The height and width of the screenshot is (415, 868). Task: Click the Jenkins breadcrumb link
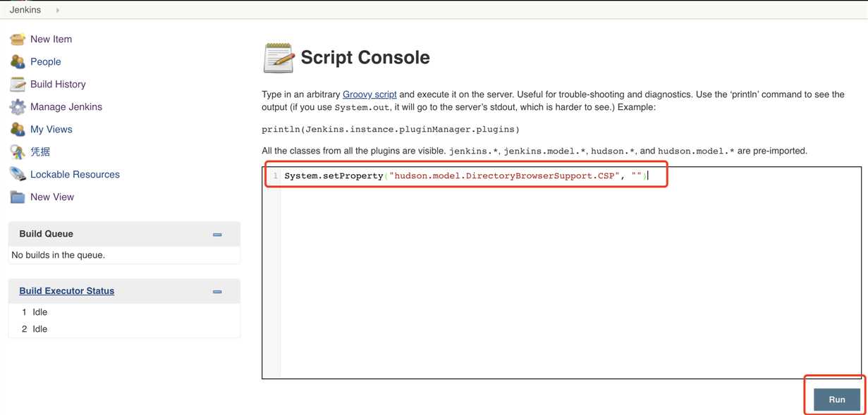[x=25, y=10]
